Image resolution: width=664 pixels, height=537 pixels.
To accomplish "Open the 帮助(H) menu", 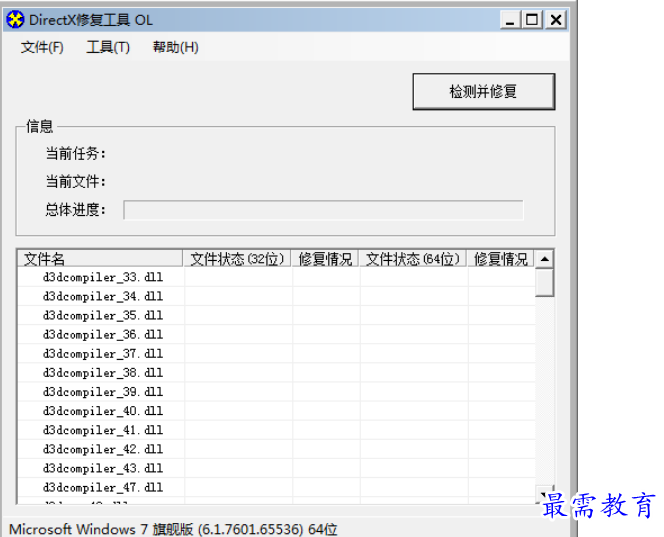I will pos(175,47).
